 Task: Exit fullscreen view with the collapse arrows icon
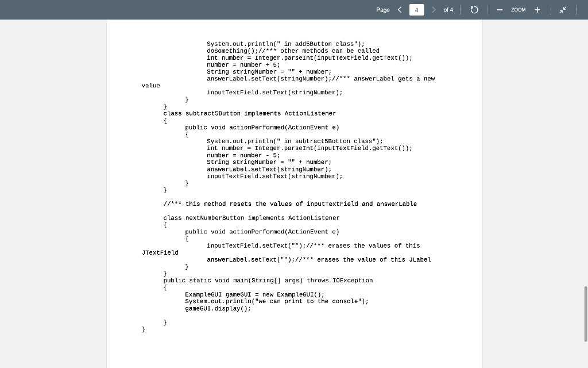[563, 10]
